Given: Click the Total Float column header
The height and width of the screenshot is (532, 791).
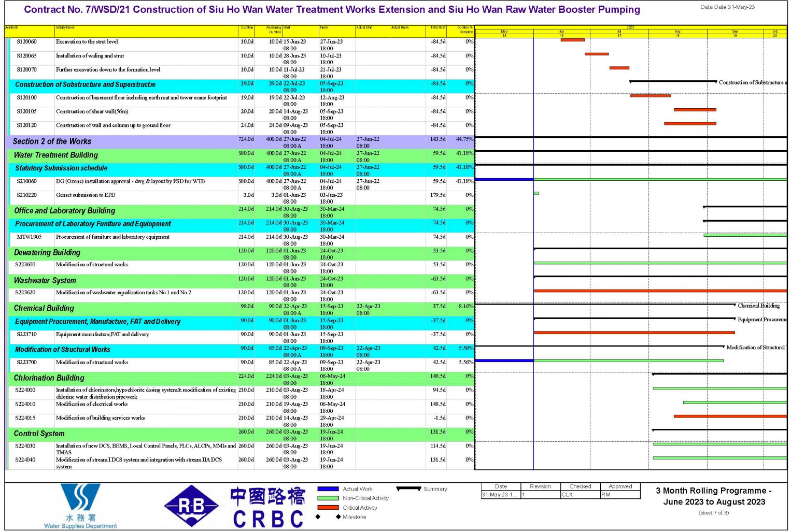Looking at the screenshot, I should pos(436,31).
